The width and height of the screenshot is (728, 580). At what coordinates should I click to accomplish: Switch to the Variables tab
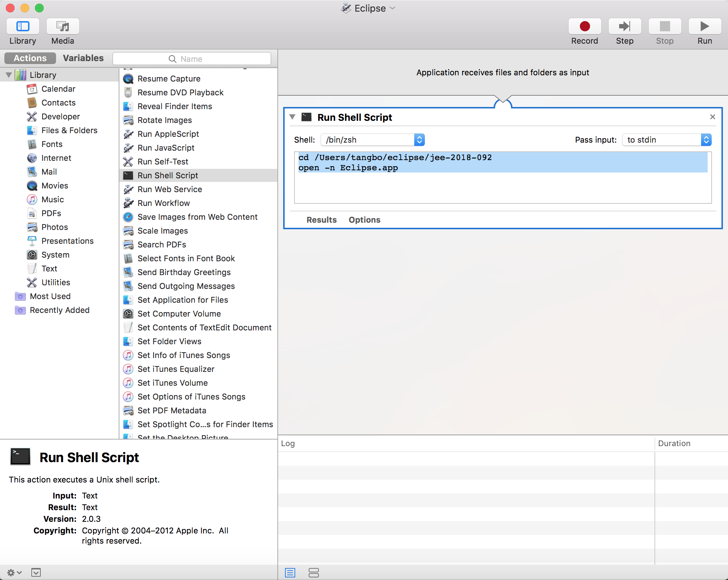click(x=83, y=58)
